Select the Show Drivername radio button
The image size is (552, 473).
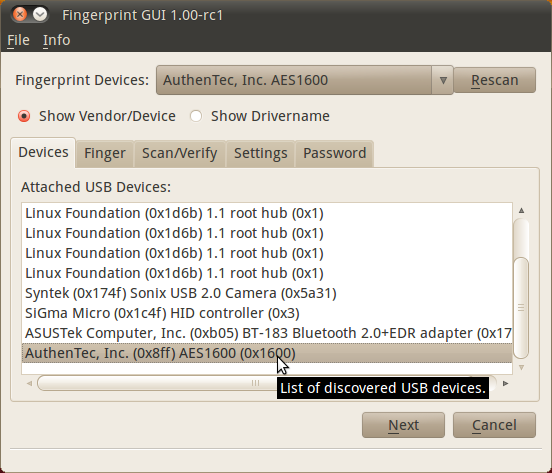click(196, 116)
